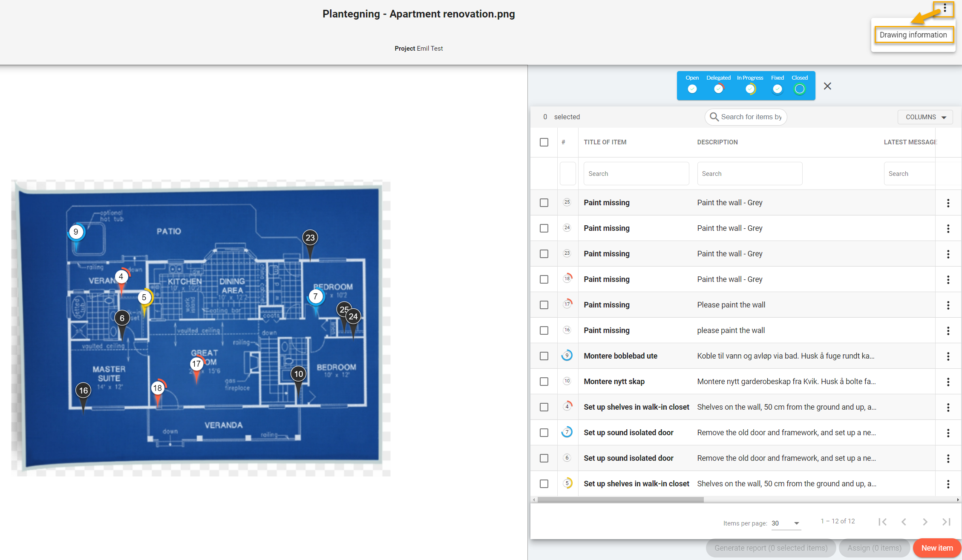This screenshot has width=962, height=560.
Task: Go to next page of items
Action: pyautogui.click(x=925, y=522)
